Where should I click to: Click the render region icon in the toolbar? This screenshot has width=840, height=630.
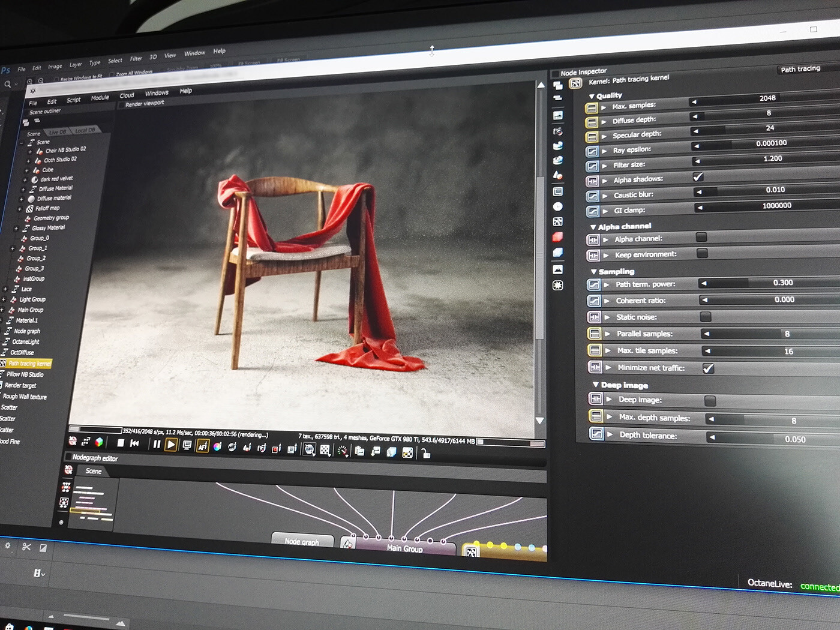[x=277, y=449]
